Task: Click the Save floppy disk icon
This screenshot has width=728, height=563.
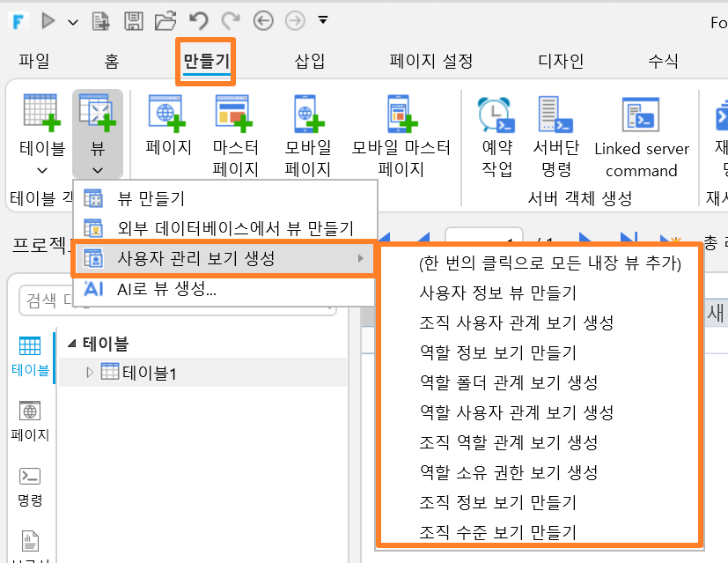Action: (x=133, y=21)
